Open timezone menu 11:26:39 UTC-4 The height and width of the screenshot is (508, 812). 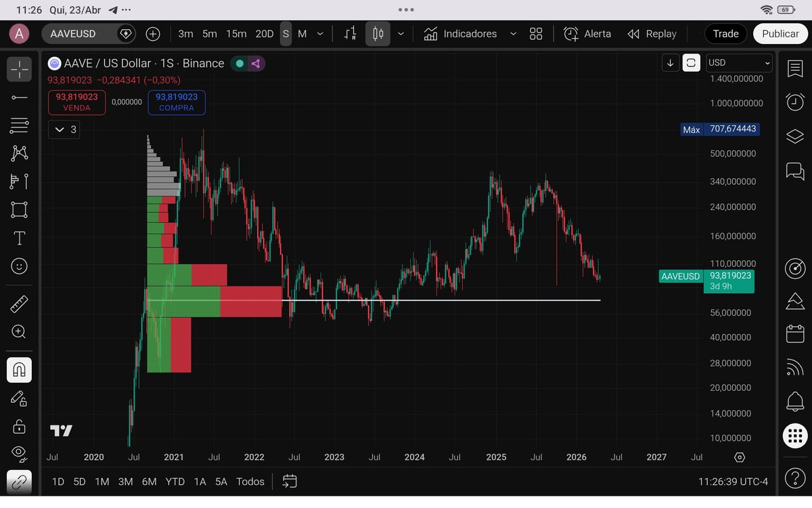(x=734, y=482)
